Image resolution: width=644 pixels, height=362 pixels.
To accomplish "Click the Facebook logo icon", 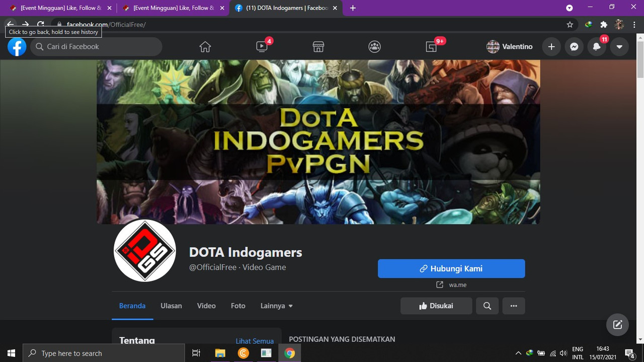I will (17, 47).
